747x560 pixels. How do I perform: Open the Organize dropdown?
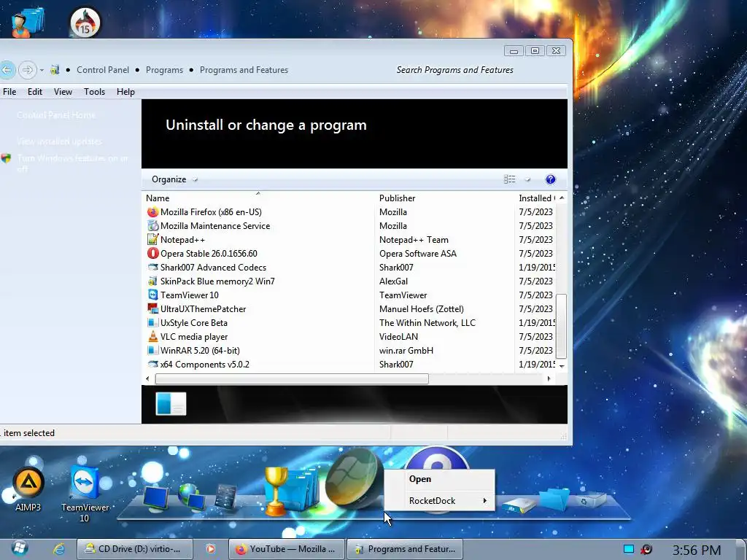[174, 179]
